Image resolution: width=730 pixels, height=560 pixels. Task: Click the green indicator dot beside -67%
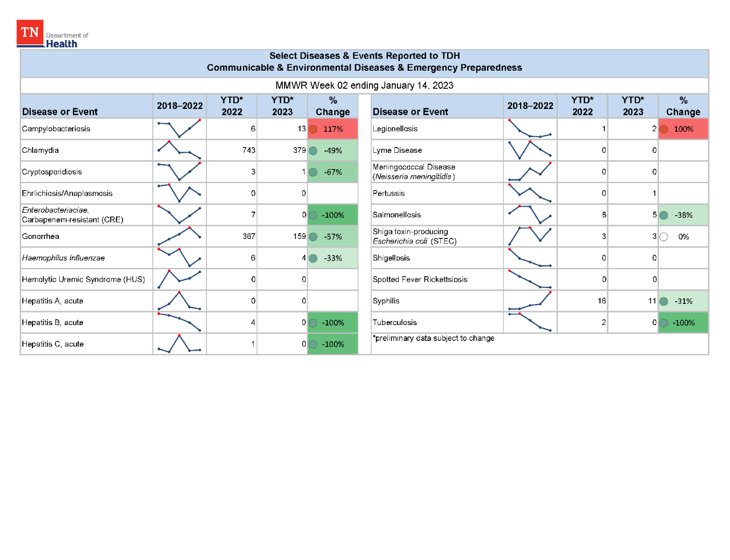313,172
